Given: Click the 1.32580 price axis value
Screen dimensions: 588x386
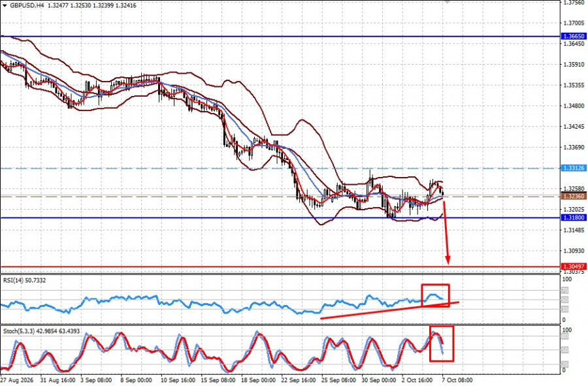Looking at the screenshot, I should [574, 189].
